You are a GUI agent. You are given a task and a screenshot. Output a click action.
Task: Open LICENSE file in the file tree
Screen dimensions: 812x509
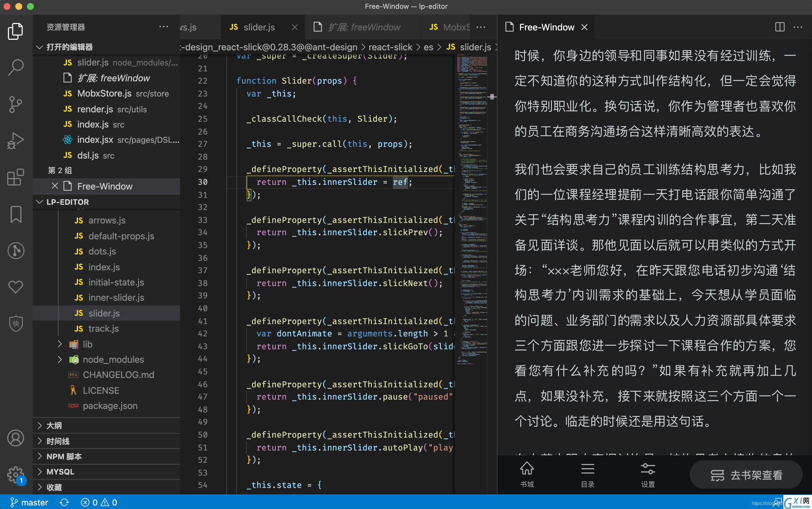pyautogui.click(x=107, y=390)
